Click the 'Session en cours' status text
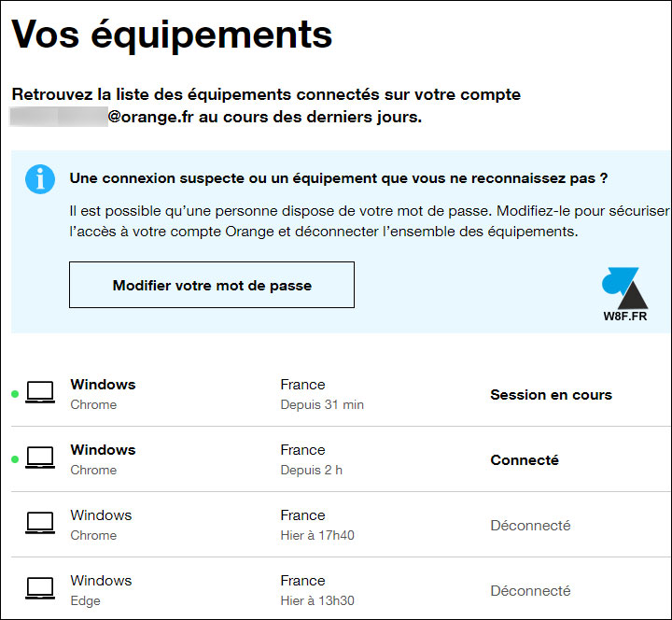Image resolution: width=672 pixels, height=620 pixels. point(552,394)
